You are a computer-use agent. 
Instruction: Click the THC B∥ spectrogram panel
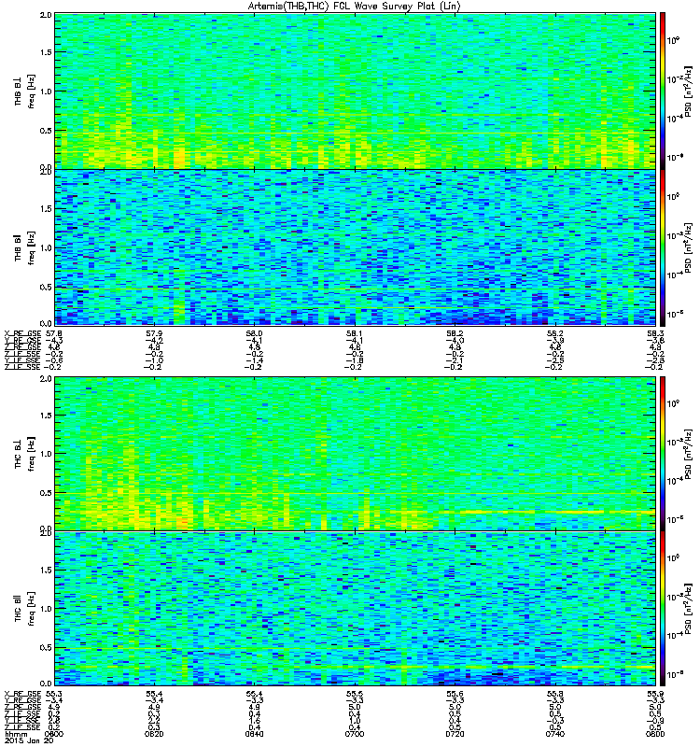point(356,609)
